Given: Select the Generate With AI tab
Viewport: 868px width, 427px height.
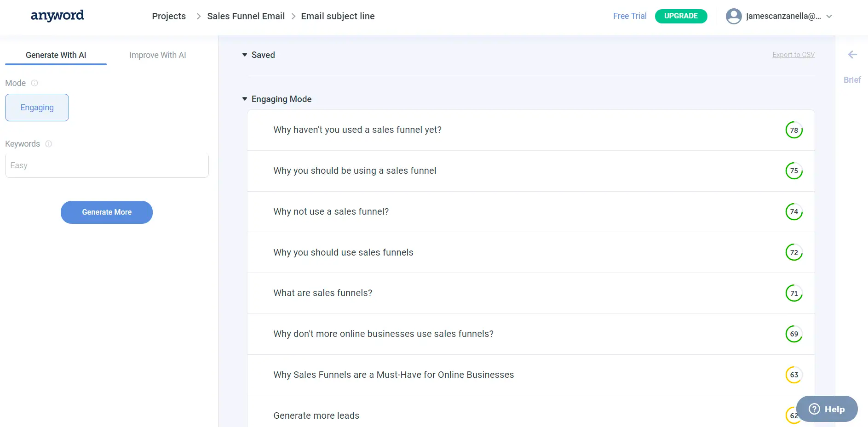Looking at the screenshot, I should coord(56,55).
